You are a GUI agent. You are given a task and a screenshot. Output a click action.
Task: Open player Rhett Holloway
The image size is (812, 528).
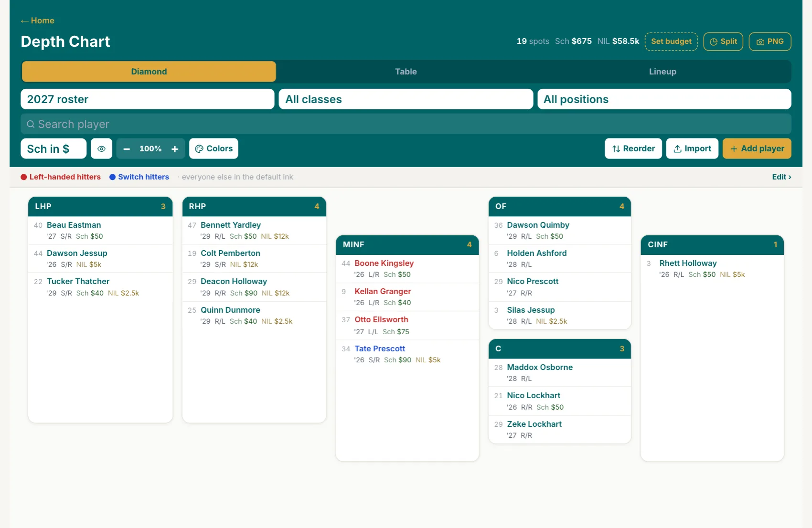point(712,269)
